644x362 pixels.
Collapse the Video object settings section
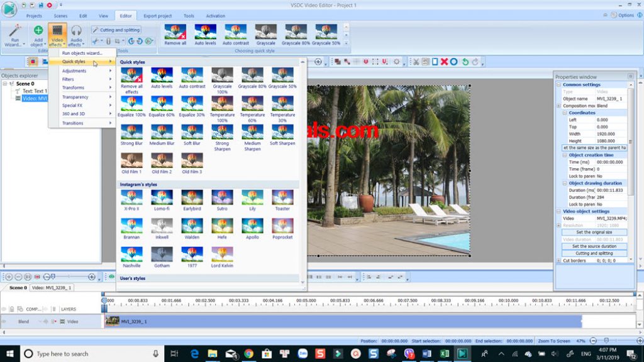[558, 211]
